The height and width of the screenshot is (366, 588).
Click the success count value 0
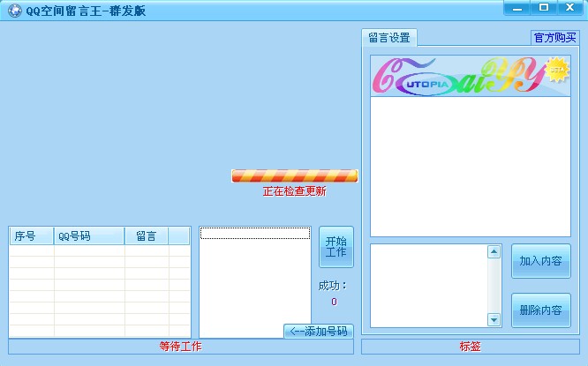click(334, 302)
